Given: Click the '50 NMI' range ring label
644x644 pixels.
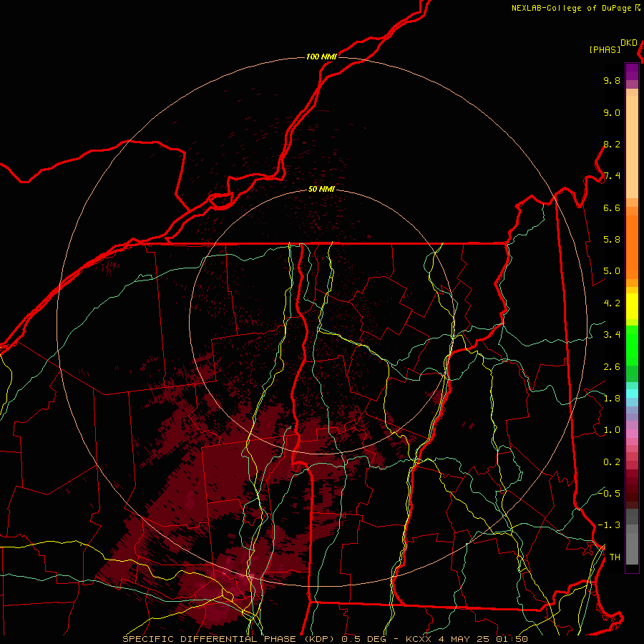Looking at the screenshot, I should click(321, 190).
